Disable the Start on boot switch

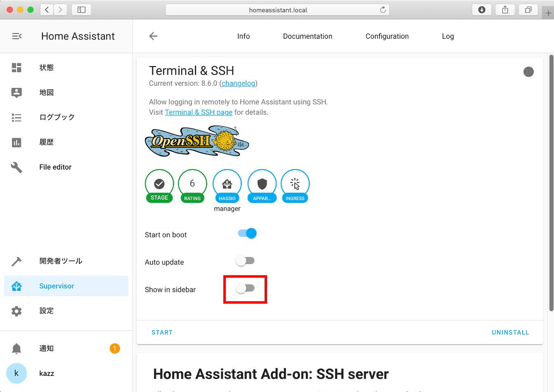(x=247, y=234)
